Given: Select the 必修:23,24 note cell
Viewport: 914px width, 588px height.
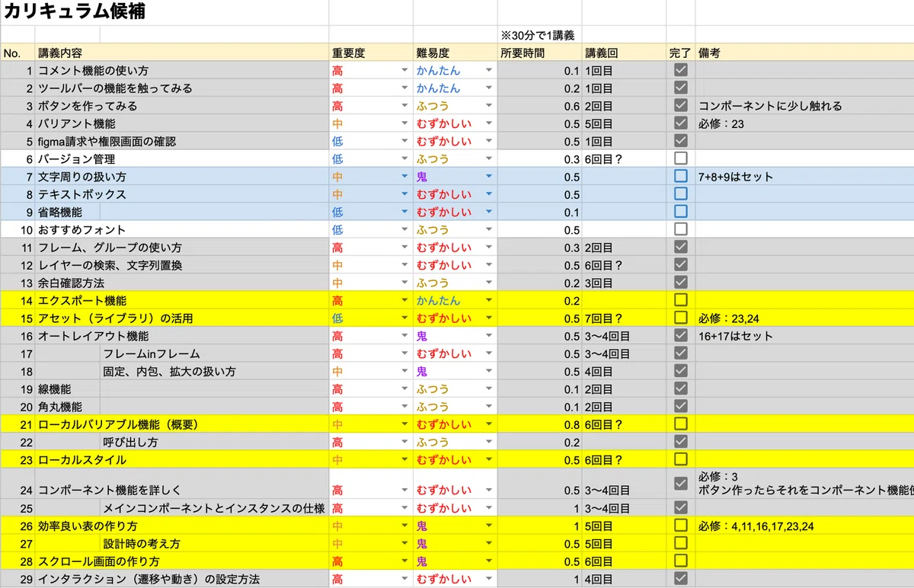Looking at the screenshot, I should pyautogui.click(x=804, y=318).
